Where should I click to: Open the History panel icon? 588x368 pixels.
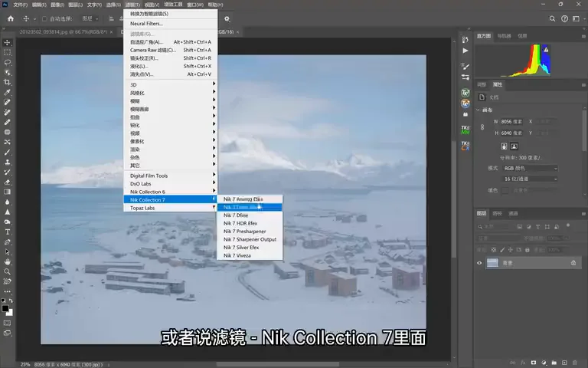(x=465, y=39)
